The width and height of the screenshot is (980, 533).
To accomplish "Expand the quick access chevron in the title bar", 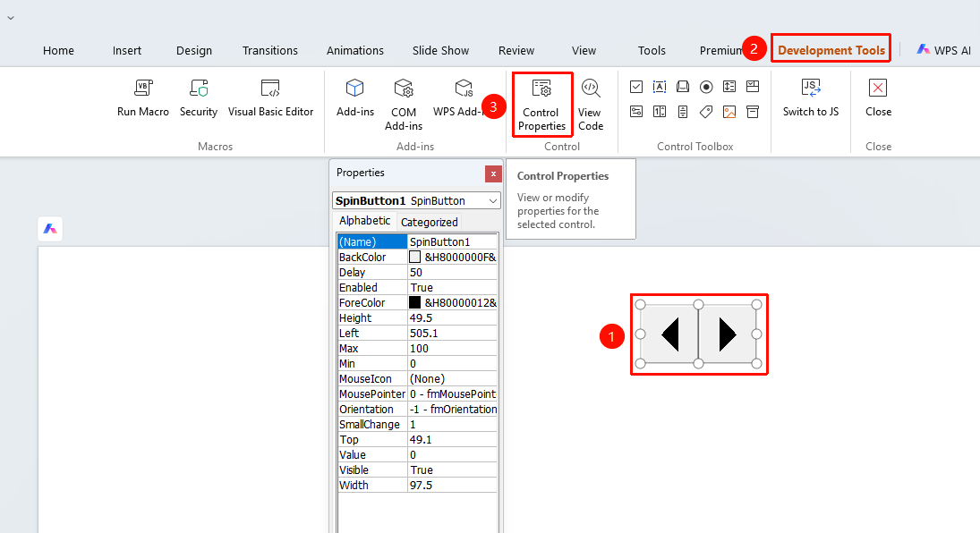I will point(11,18).
